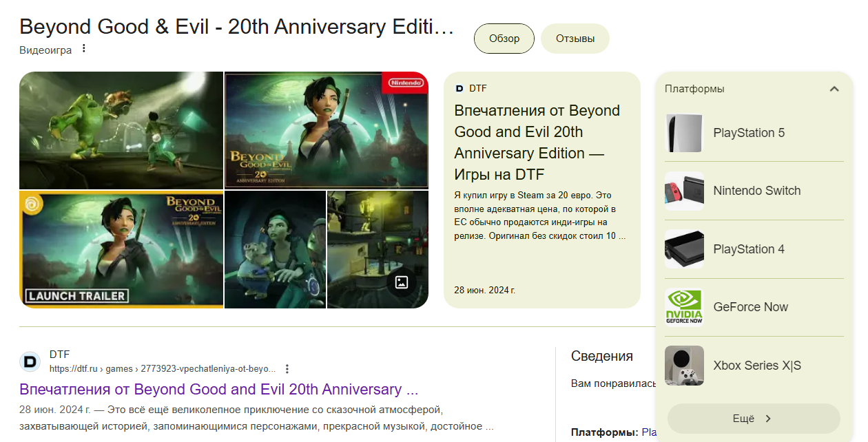This screenshot has height=442, width=868.
Task: Open the Впечатления от Beyond Good and Evil result link
Action: (219, 390)
